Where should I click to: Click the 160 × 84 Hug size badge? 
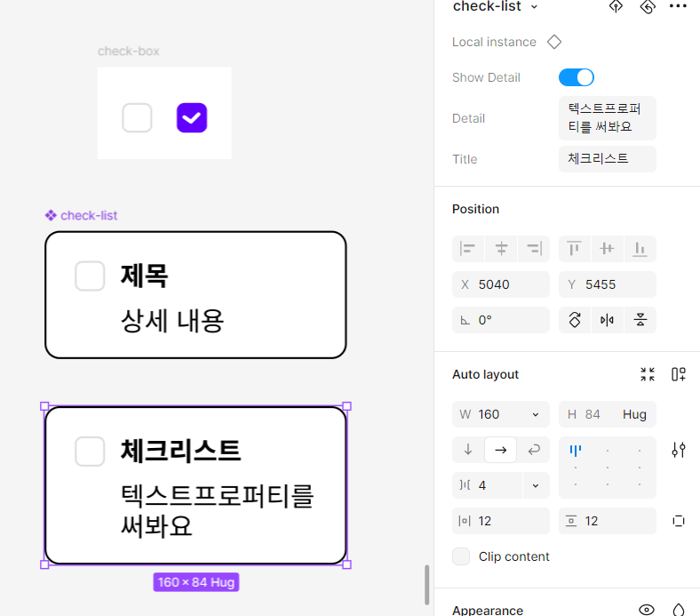point(196,582)
